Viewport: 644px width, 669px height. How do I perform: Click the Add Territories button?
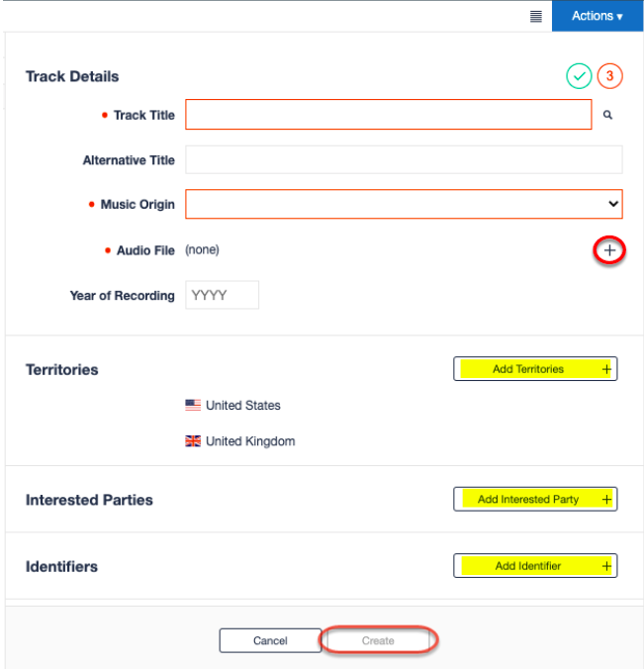[535, 368]
